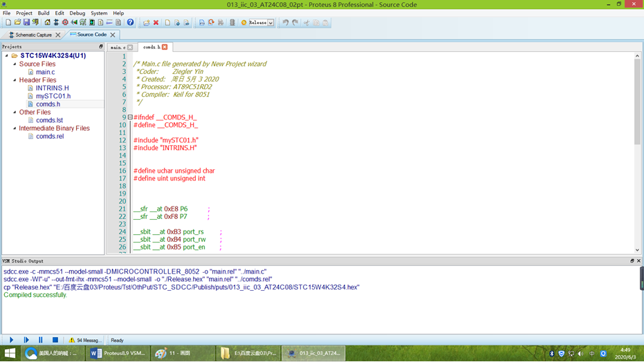The width and height of the screenshot is (644, 362).
Task: Click the Build Project toolbar icon
Action: pos(202,23)
